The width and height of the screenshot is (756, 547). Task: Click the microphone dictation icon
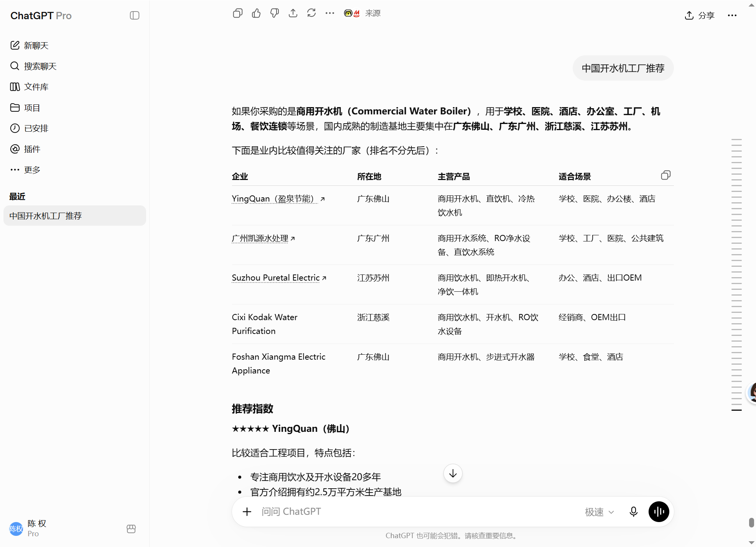634,512
